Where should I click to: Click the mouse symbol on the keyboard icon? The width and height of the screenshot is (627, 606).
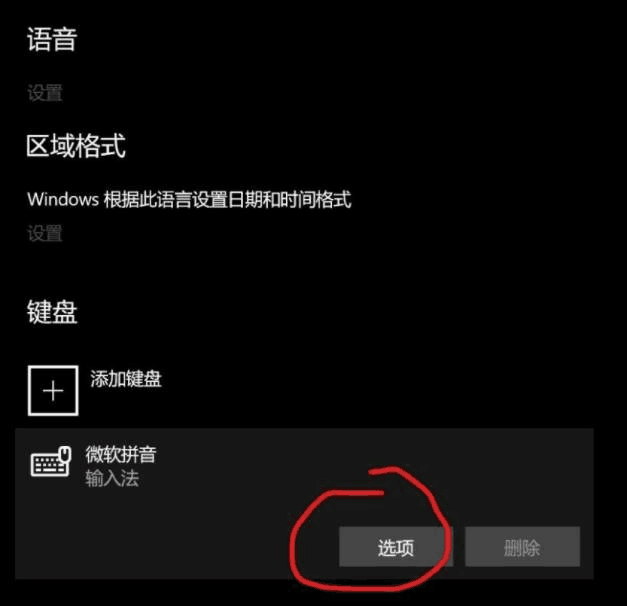coord(65,455)
